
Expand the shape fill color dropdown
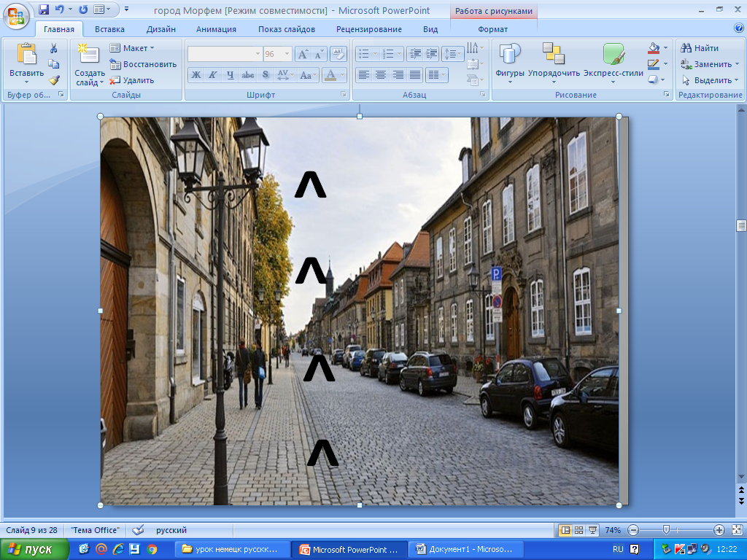click(x=665, y=48)
